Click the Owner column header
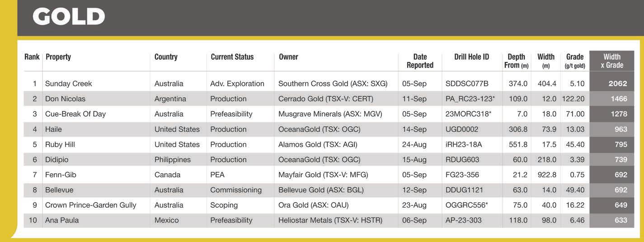Image resolution: width=644 pixels, height=242 pixels. point(288,57)
